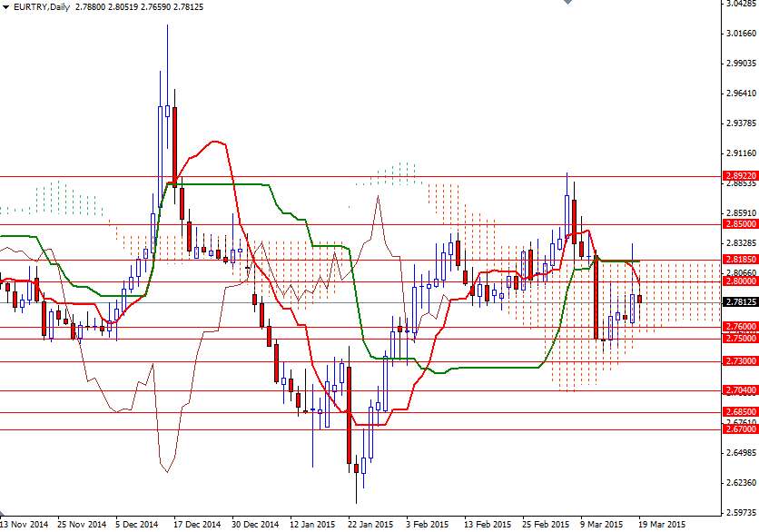Viewport: 759px width, 532px height.
Task: Collapse the chart info header triangle
Action: pyautogui.click(x=7, y=6)
